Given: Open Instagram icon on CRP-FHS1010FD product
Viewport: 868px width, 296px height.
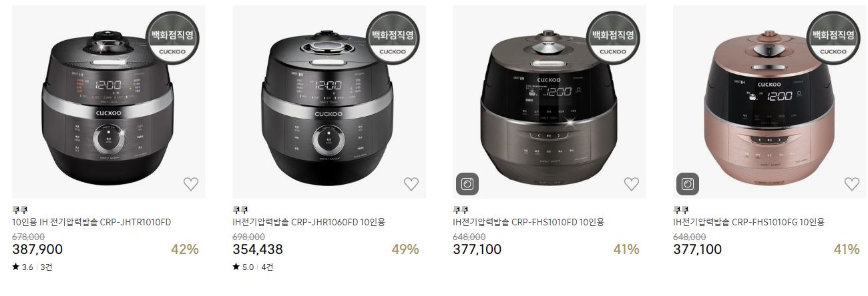Looking at the screenshot, I should coord(467,184).
